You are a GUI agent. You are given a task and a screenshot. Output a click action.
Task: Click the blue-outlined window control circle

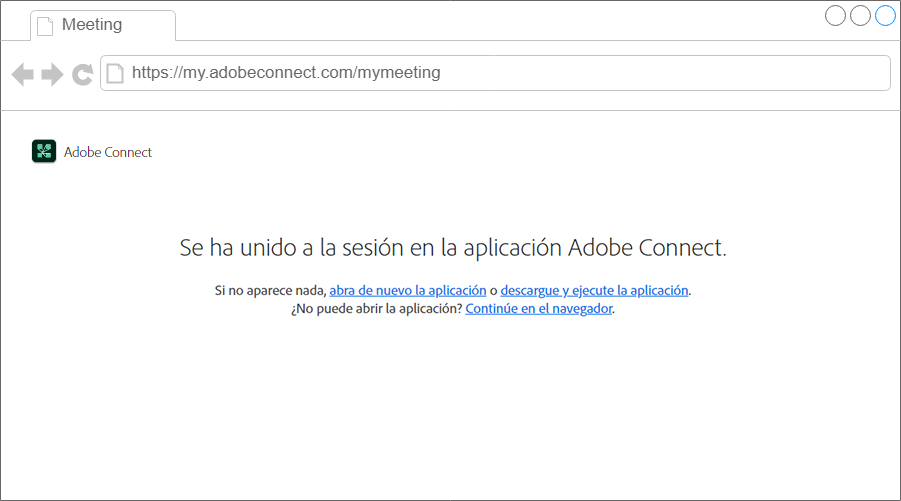[885, 16]
